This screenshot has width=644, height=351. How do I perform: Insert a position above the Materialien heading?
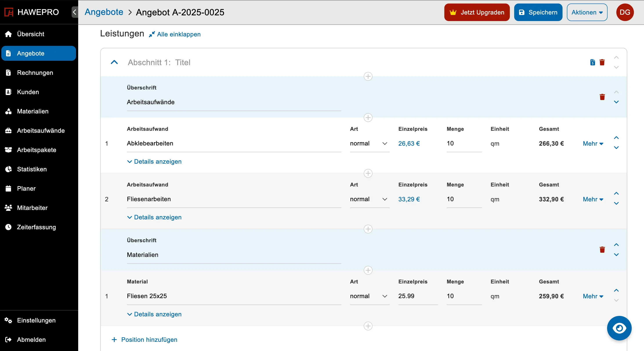(x=368, y=229)
